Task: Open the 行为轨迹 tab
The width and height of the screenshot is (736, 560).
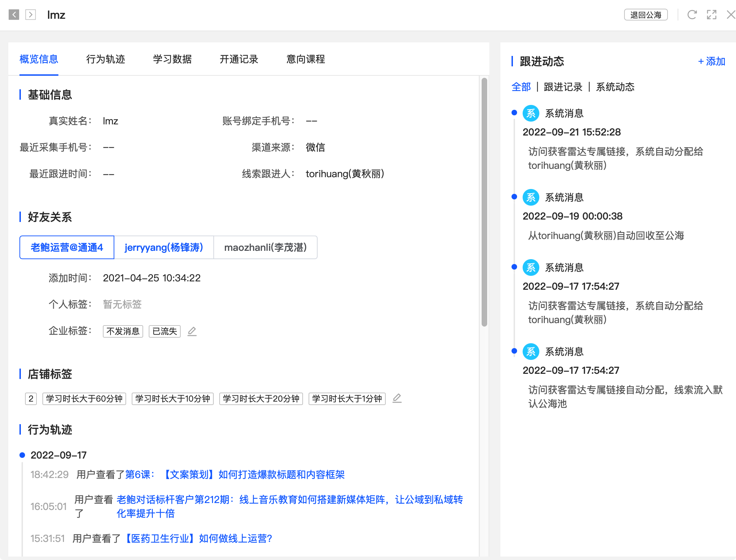Action: pyautogui.click(x=106, y=59)
